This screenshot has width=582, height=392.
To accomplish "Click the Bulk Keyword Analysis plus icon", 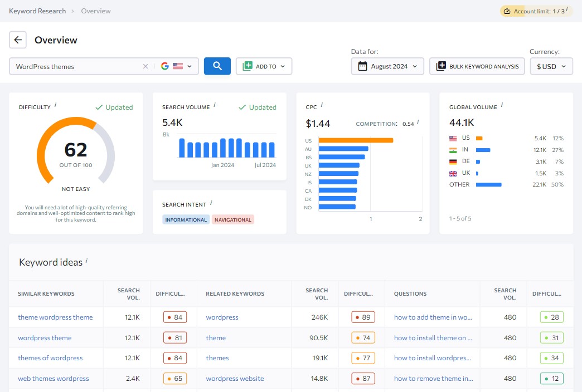I will coord(441,66).
